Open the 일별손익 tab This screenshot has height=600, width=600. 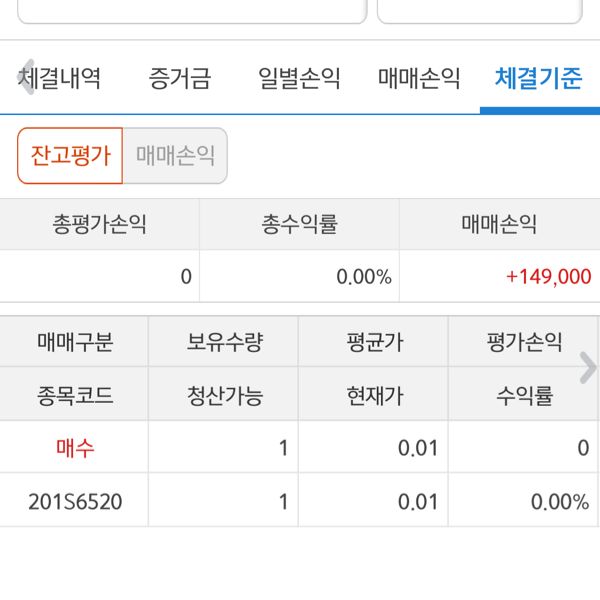coord(299,79)
